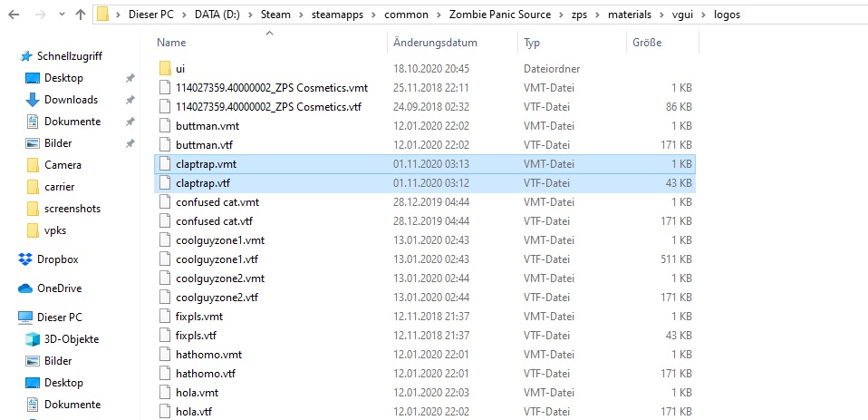Open the 3D-Objekte folder in sidebar
This screenshot has width=868, height=420.
pos(72,339)
